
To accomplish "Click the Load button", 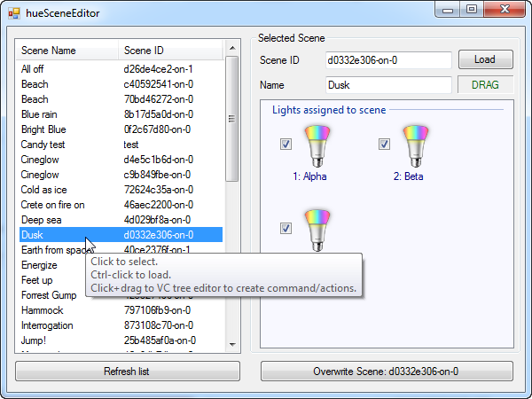I will (486, 59).
